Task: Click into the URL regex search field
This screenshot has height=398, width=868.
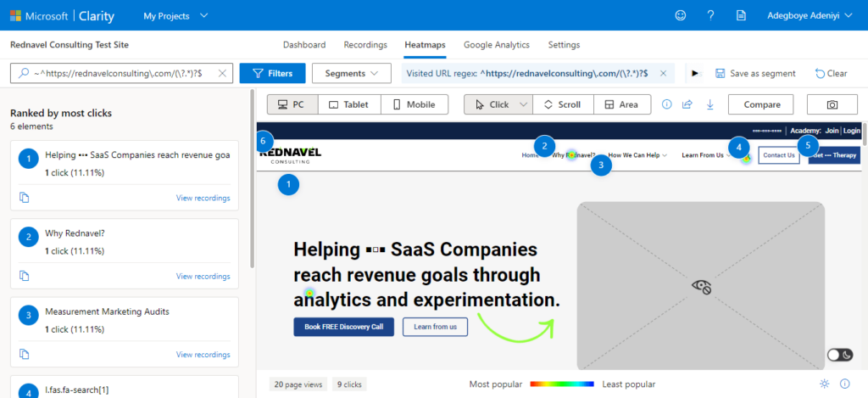Action: (122, 73)
